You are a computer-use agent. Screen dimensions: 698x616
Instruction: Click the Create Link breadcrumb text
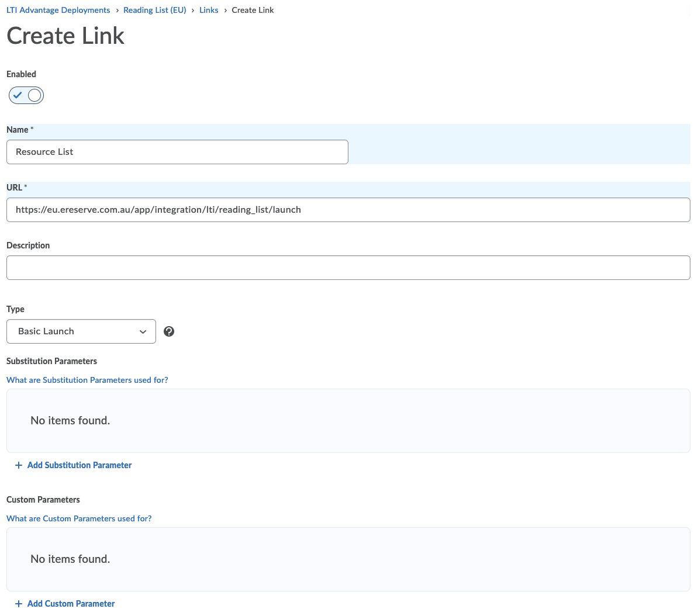[253, 10]
